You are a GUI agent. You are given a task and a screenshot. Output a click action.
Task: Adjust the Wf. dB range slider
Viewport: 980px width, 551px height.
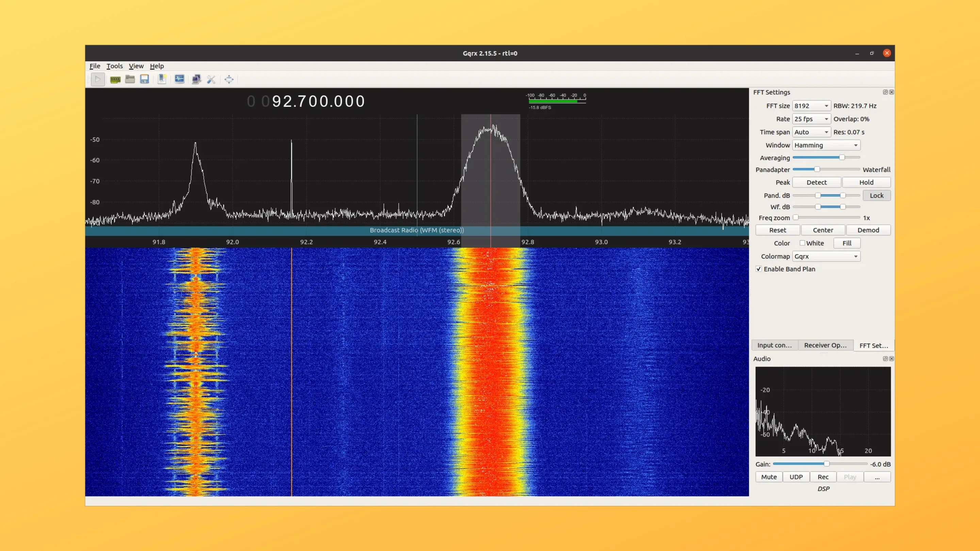(x=826, y=207)
